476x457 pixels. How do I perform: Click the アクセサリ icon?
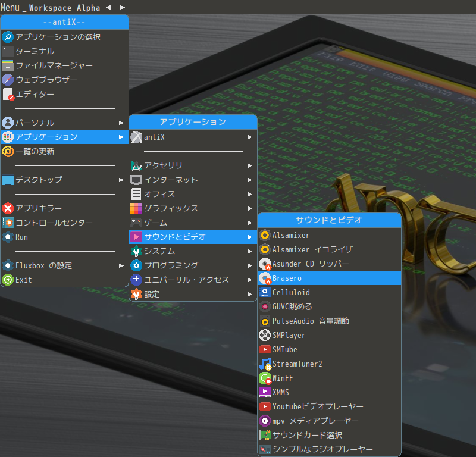136,165
